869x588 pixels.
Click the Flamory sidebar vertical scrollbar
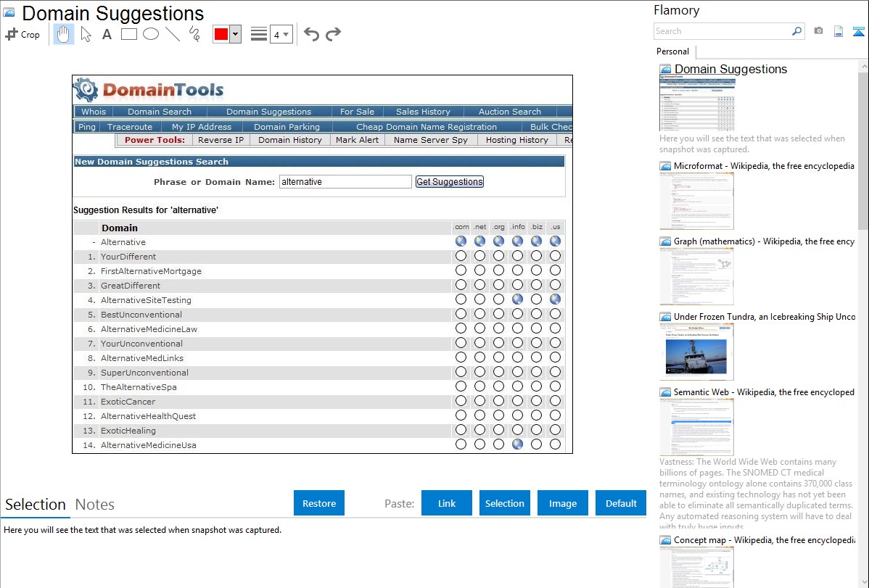pos(863,149)
